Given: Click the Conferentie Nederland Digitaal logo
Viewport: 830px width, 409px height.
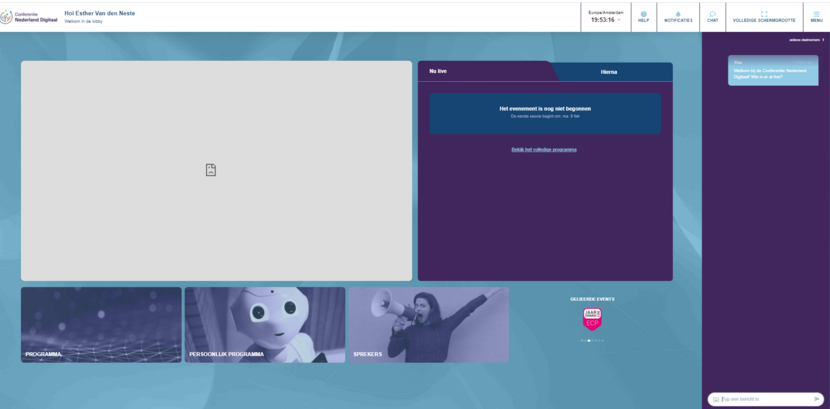Looking at the screenshot, I should [x=29, y=17].
